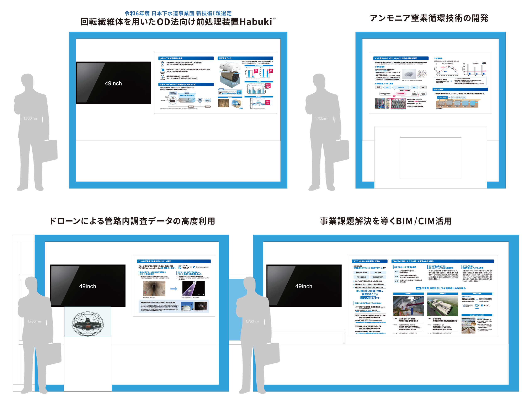Click the FUSO logo on drone panel
532x404 pixels.
184,267
